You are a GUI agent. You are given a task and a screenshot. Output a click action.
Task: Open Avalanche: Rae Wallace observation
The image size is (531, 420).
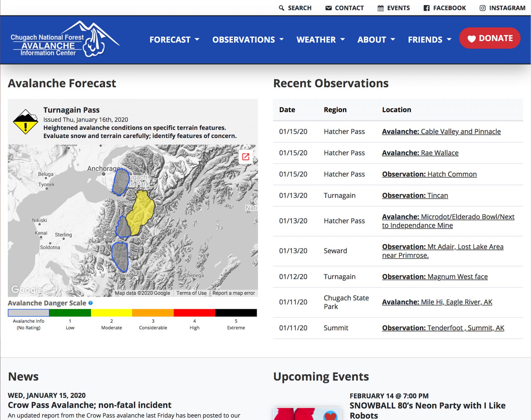[420, 153]
